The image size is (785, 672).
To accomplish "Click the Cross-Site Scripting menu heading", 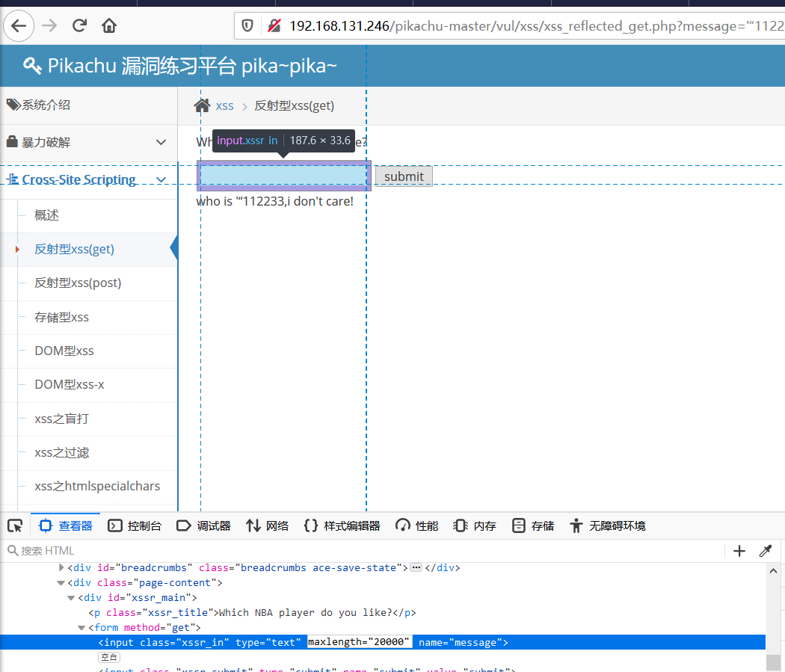I will point(79,179).
